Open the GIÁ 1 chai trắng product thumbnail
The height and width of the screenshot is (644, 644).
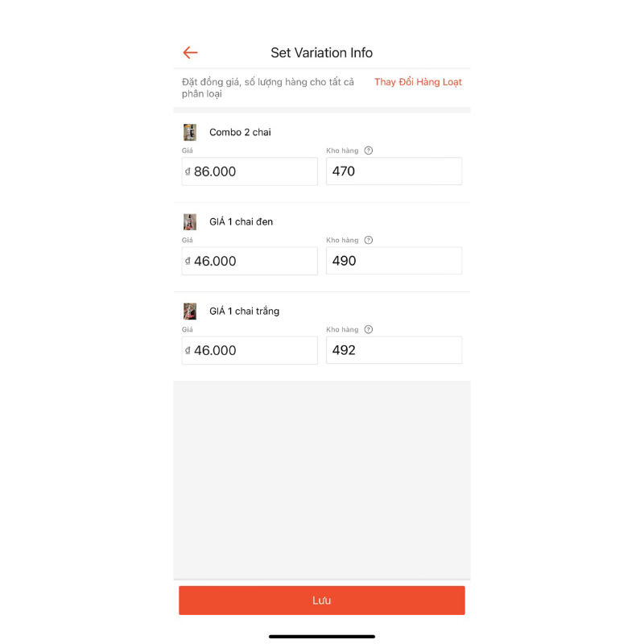click(190, 311)
